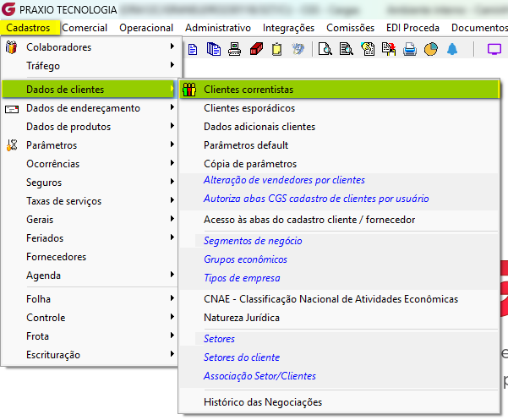
Task: Open Acesso às abas do cadastro cliente
Action: (x=339, y=220)
